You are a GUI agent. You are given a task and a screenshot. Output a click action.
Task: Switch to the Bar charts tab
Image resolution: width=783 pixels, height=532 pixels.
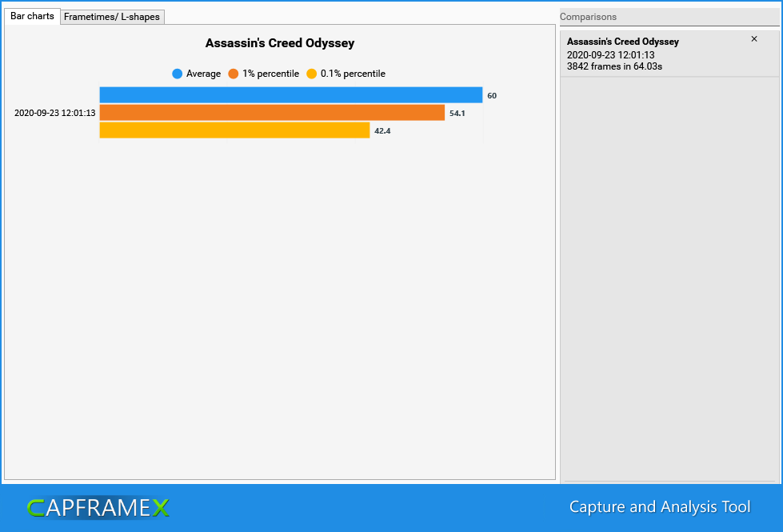point(33,16)
